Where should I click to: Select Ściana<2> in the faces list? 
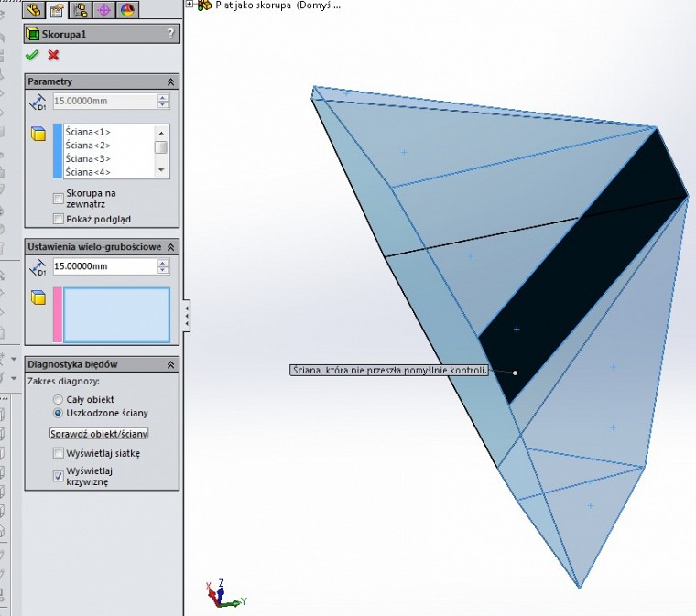tap(88, 146)
